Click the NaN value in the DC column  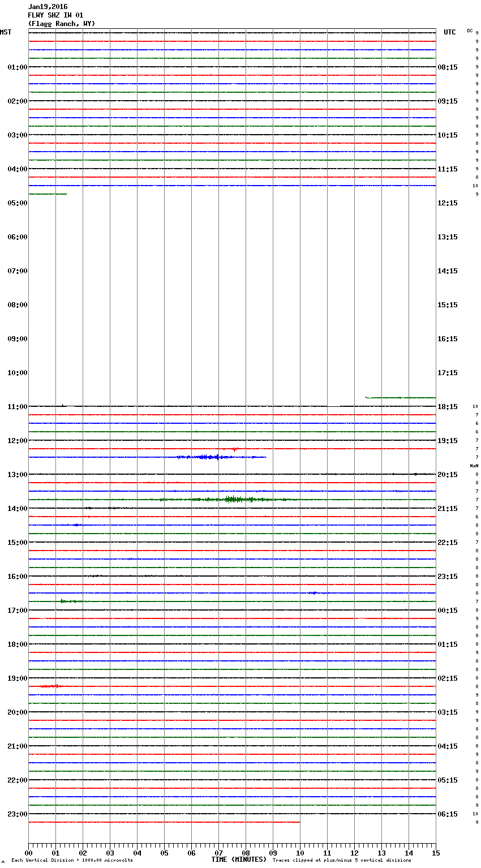coord(474,466)
